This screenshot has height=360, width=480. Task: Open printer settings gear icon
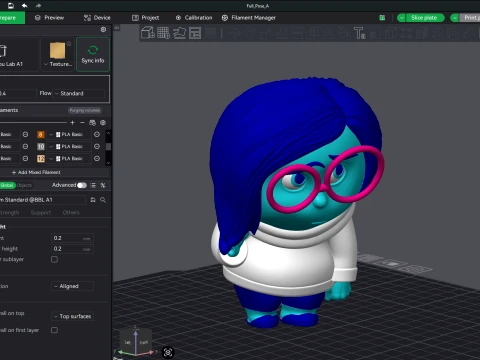point(103,30)
